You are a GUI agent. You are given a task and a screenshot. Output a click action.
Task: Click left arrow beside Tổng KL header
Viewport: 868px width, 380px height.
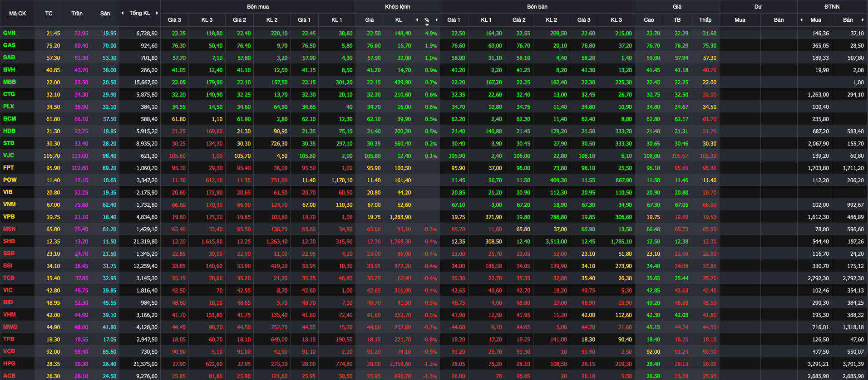pyautogui.click(x=123, y=13)
